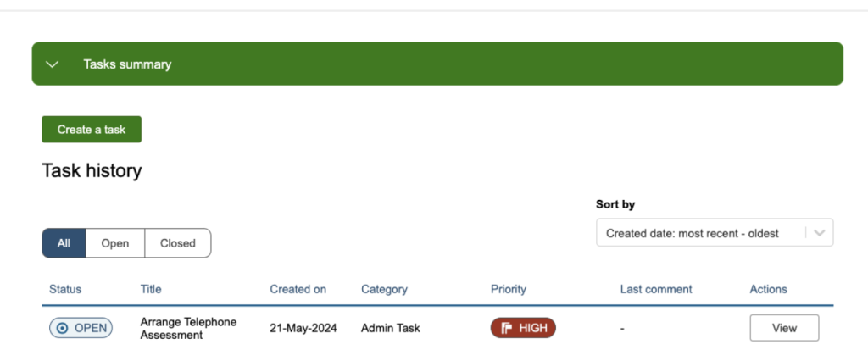Screen dimensions: 868x361
Task: Click the Category column header
Action: [384, 289]
